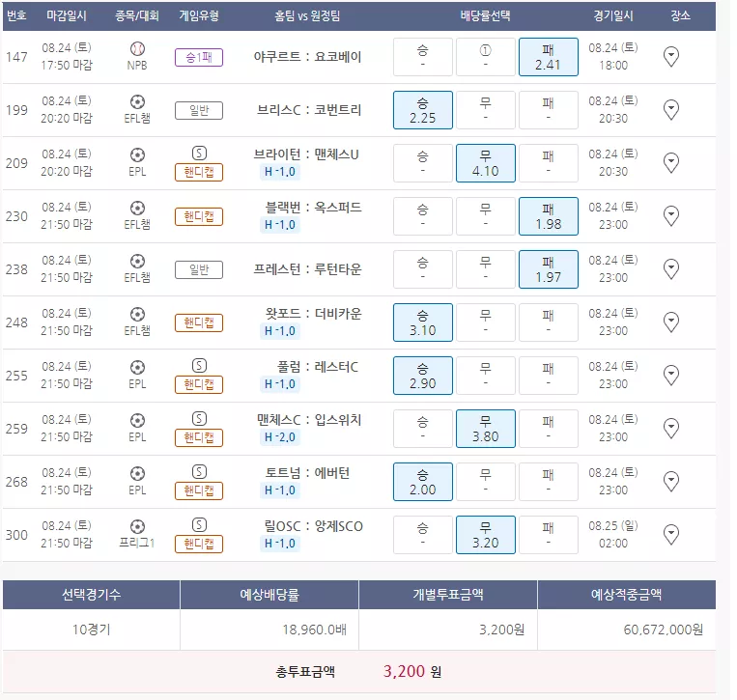
Task: Click the S icon in match 209
Action: tap(199, 154)
